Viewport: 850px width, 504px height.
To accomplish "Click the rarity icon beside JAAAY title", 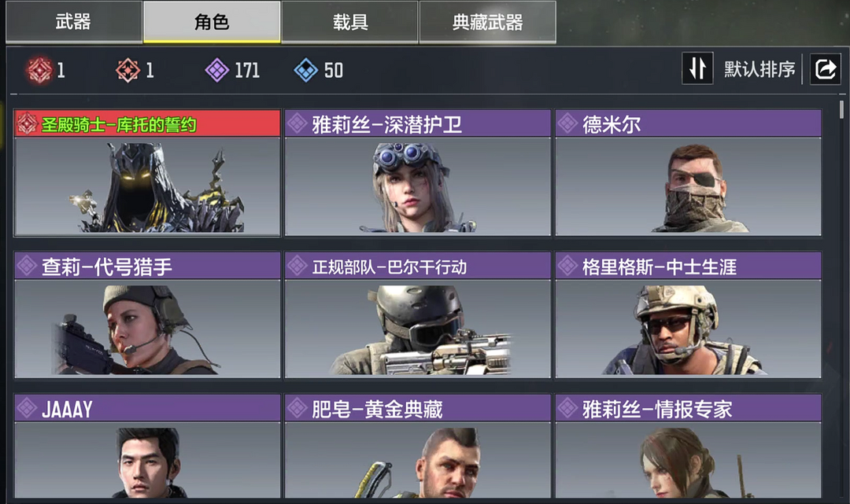I will pyautogui.click(x=27, y=409).
